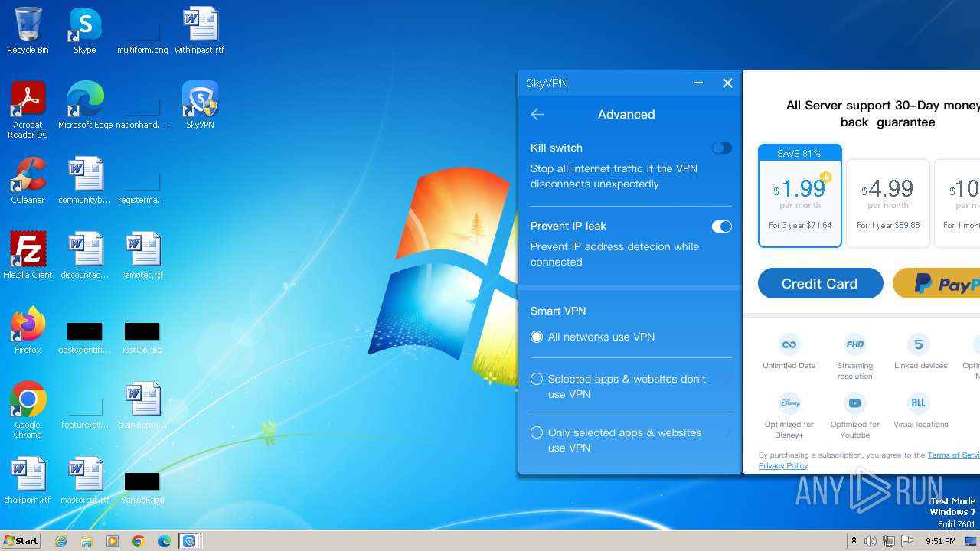Click the 5 Linked devices icon
980x551 pixels.
click(919, 344)
